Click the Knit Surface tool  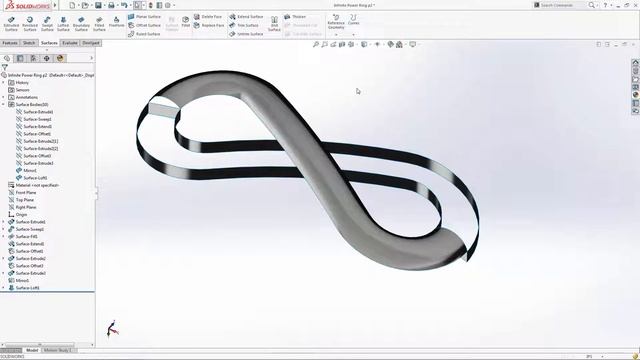(274, 24)
